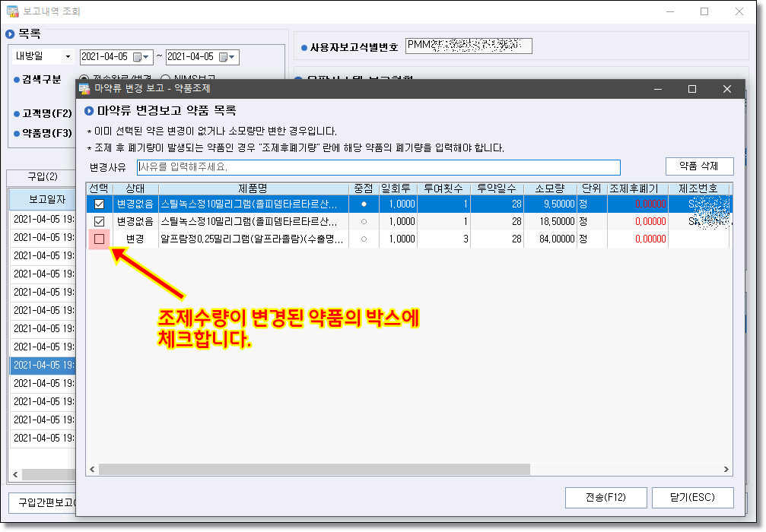Screen dimensions: 766x532
Task: Expand the 내방일 dropdown
Action: coord(68,57)
